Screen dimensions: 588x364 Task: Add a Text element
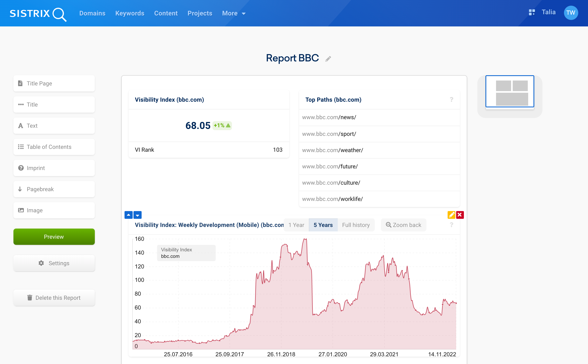[x=54, y=126]
